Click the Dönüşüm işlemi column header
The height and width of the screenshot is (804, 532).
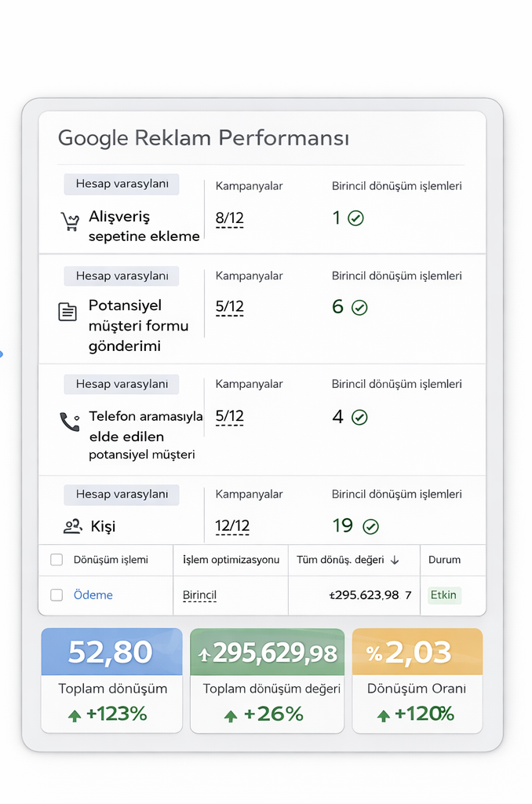click(111, 560)
